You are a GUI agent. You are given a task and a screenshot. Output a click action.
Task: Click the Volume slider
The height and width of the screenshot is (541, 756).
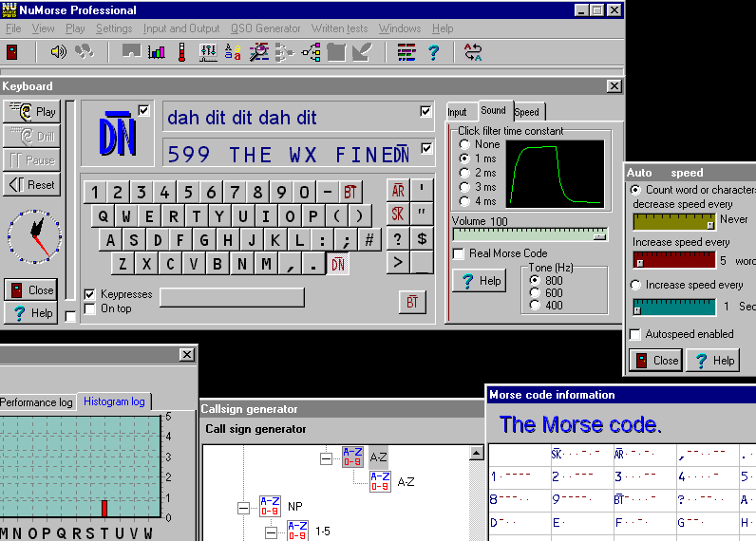pyautogui.click(x=529, y=234)
